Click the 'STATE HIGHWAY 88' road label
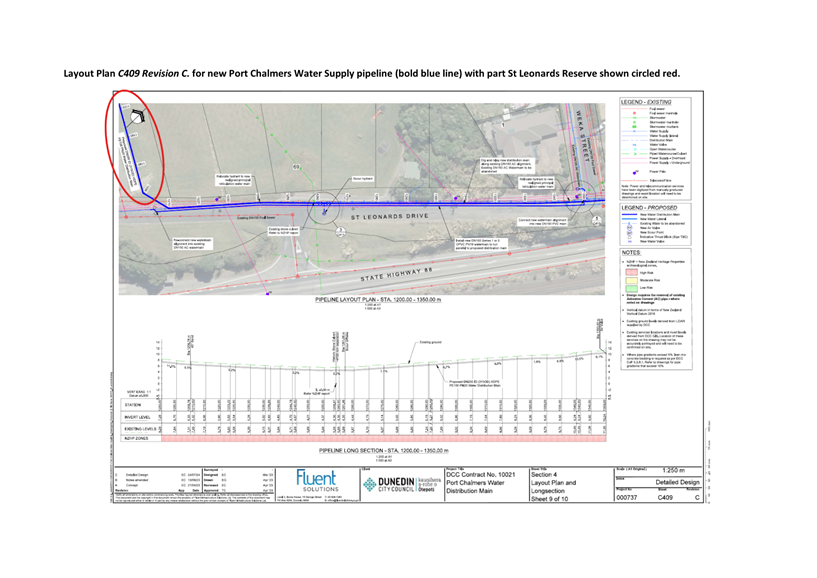The width and height of the screenshot is (817, 578). (x=397, y=275)
